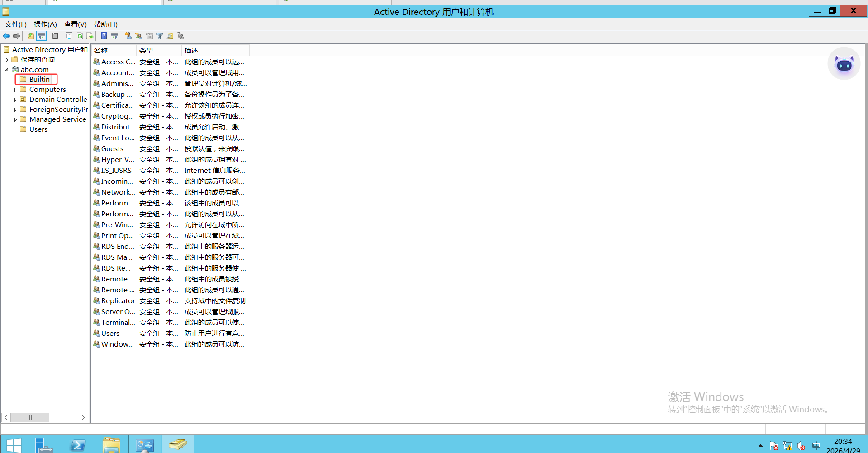
Task: Open the 帮助(H) menu
Action: coord(105,24)
